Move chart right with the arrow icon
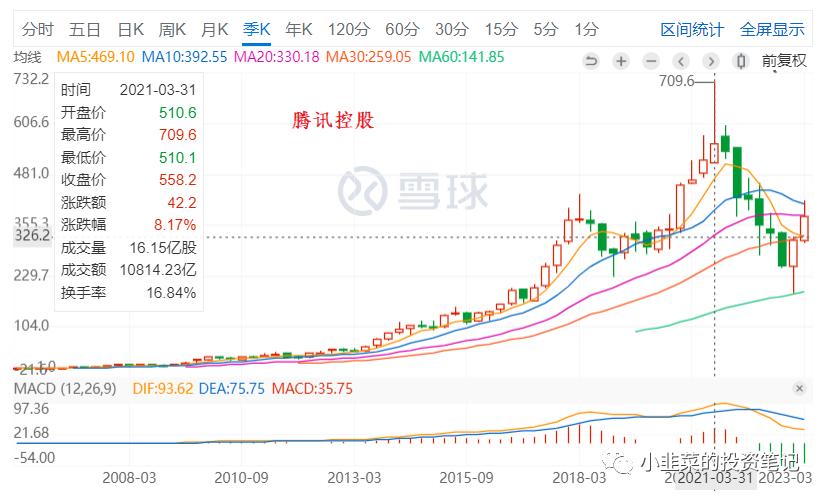Screen dimensions: 826x498 (x=711, y=62)
